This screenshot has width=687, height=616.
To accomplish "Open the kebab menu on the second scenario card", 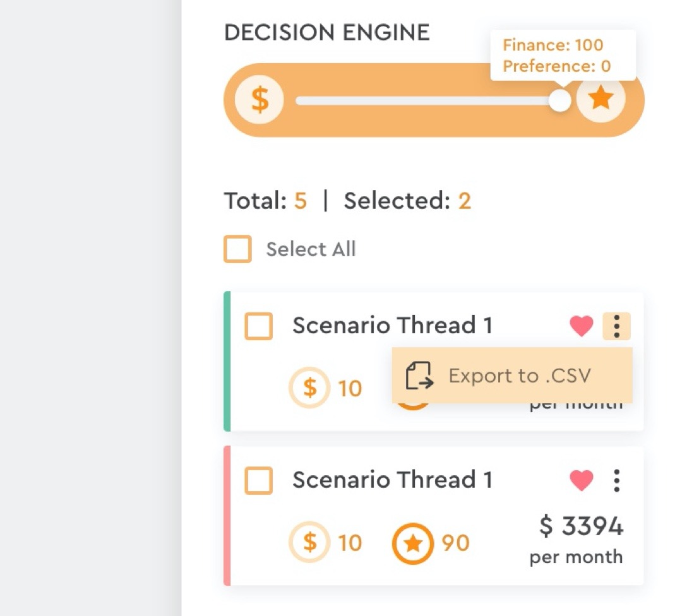I will pos(617,480).
